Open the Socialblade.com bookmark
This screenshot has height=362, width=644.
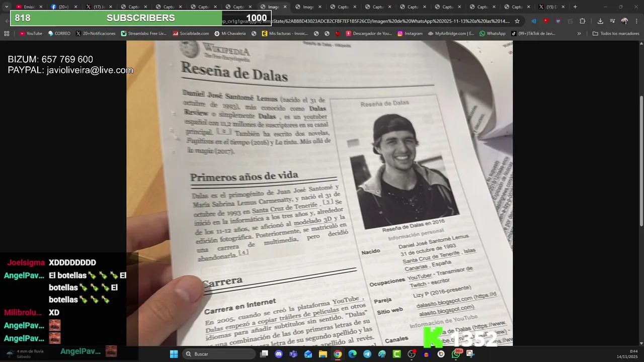pyautogui.click(x=191, y=34)
